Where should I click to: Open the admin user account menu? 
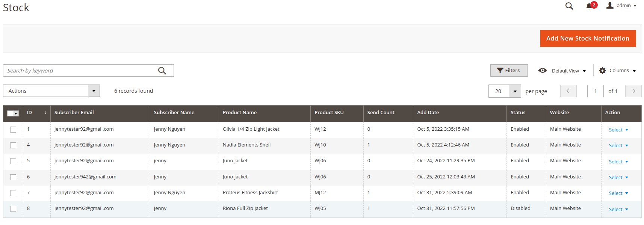coord(621,6)
